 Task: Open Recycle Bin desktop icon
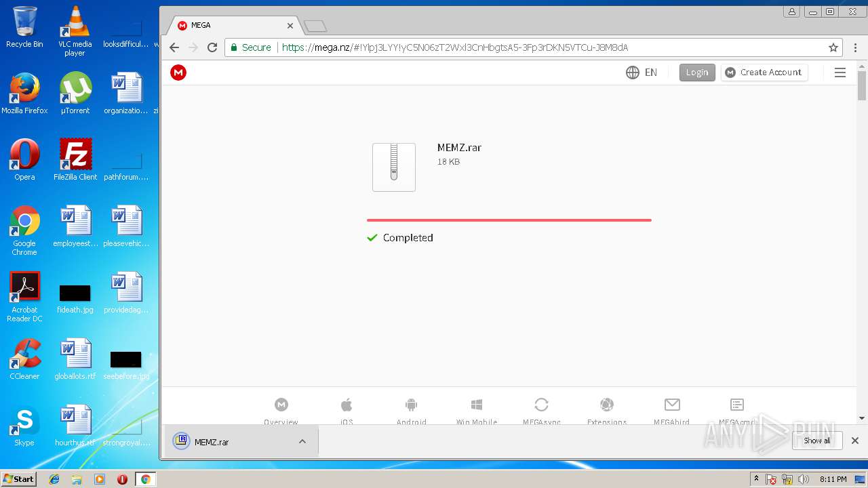[24, 27]
